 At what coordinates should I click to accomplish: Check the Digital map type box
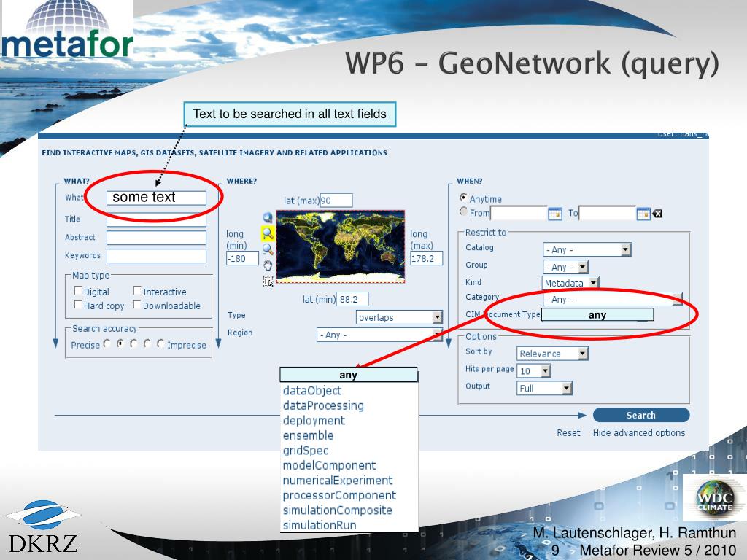tap(77, 290)
